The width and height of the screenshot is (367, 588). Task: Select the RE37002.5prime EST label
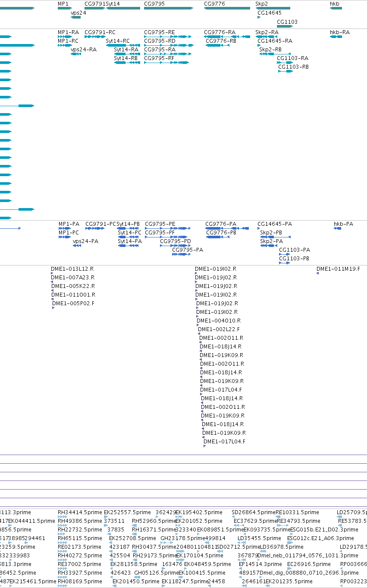click(x=80, y=564)
